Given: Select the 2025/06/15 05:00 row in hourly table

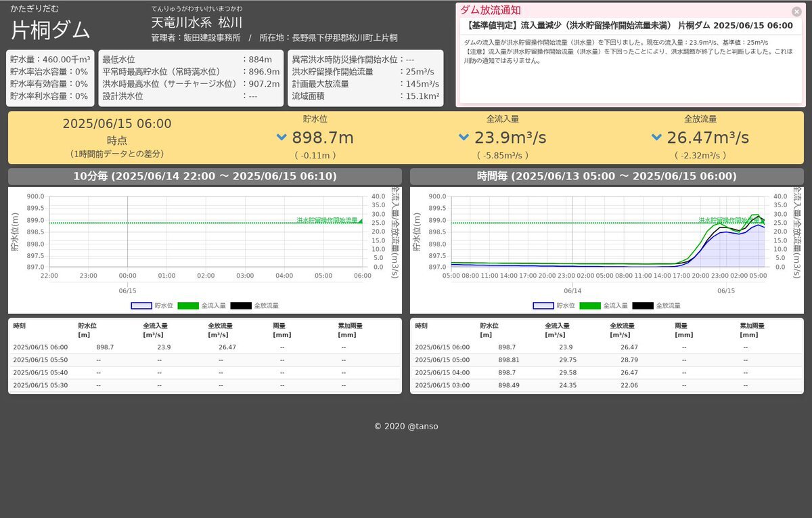Looking at the screenshot, I should click(606, 360).
